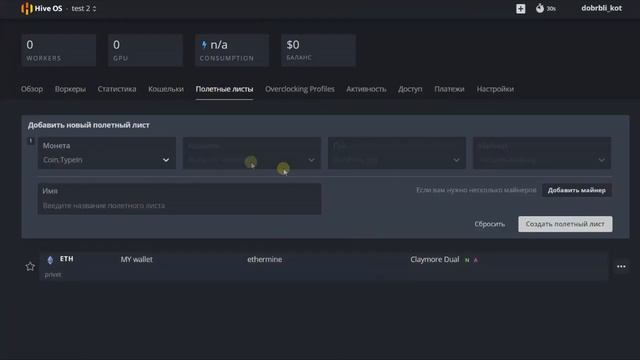Switch to the Обзор tab

(x=32, y=89)
